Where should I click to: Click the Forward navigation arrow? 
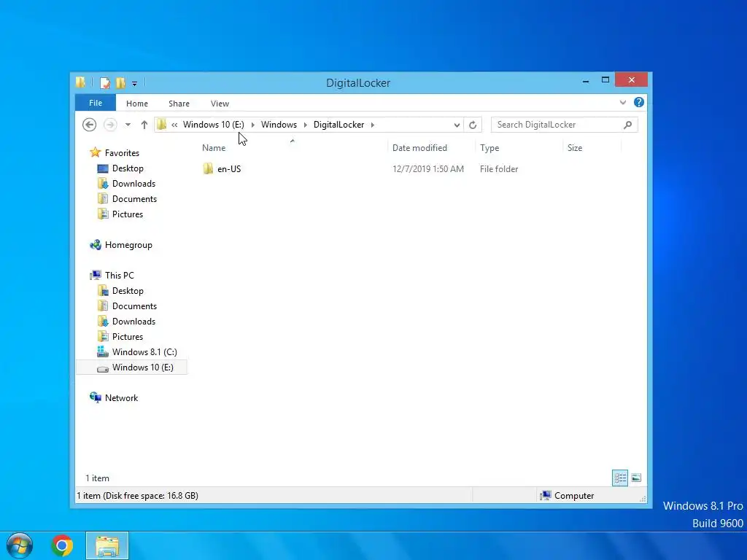[110, 125]
